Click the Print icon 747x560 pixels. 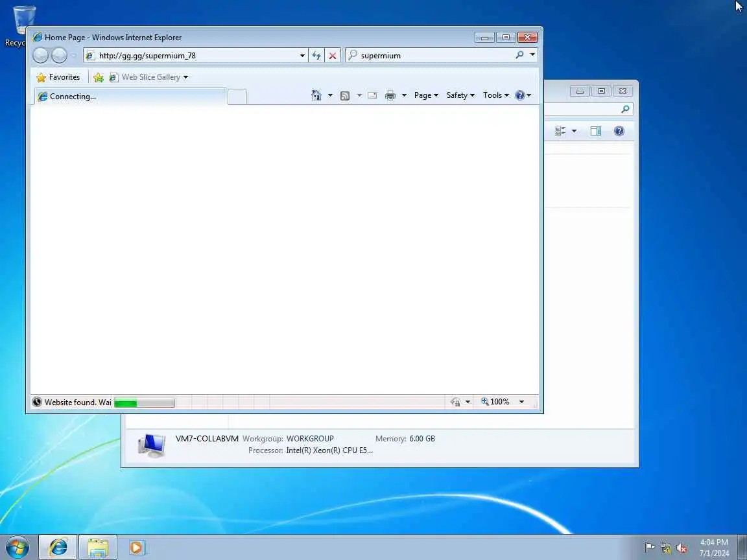point(390,95)
